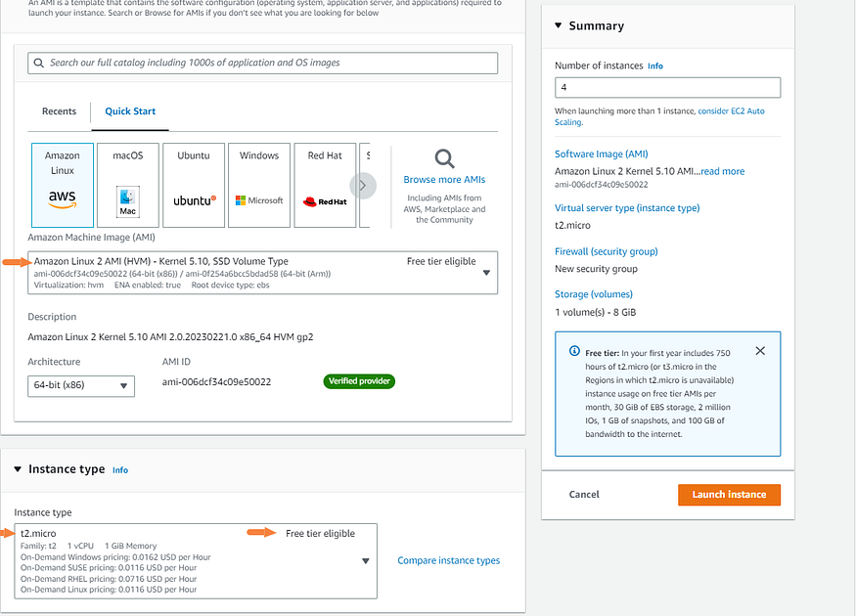The height and width of the screenshot is (616, 856).
Task: Click '1 volume(s) - 8 GiB' text
Action: 595,312
